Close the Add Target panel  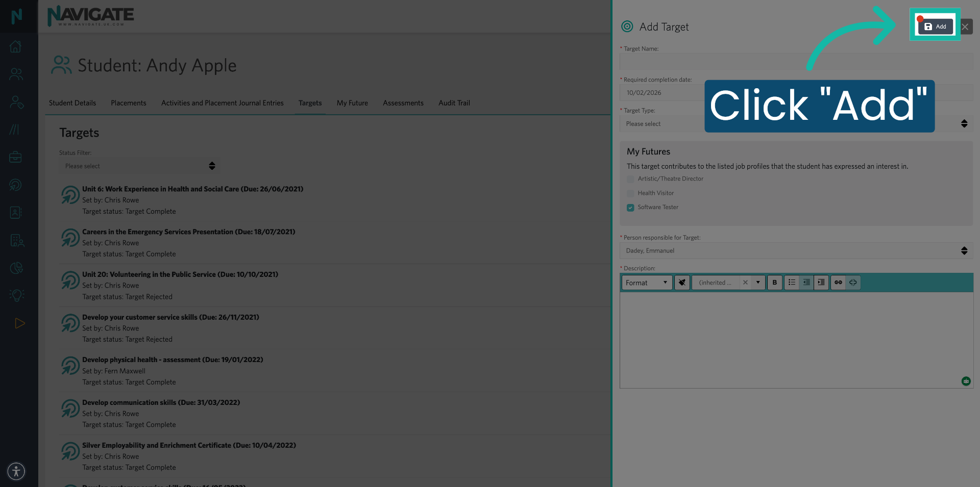pyautogui.click(x=965, y=27)
